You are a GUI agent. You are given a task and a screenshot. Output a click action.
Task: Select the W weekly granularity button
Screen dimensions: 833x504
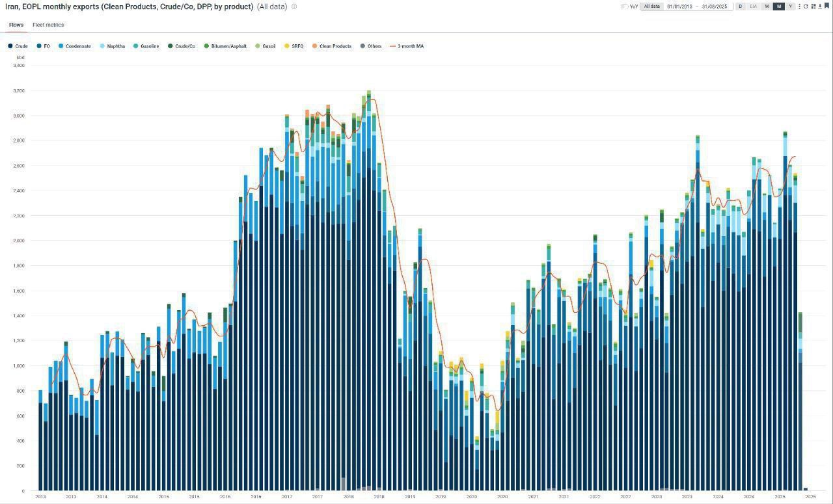click(x=767, y=7)
